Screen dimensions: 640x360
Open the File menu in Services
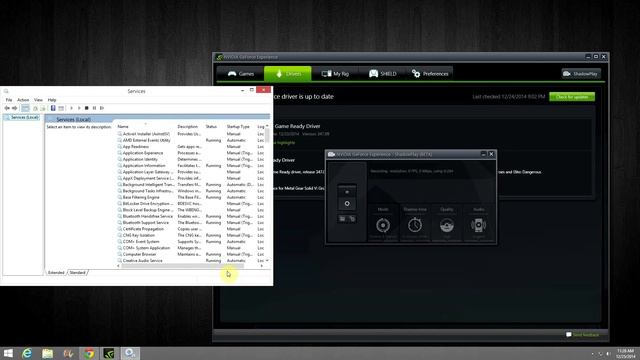pos(9,100)
